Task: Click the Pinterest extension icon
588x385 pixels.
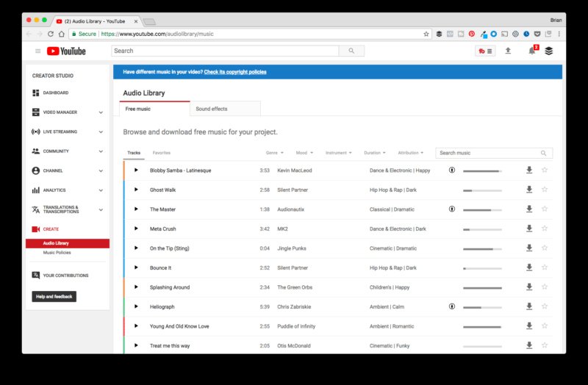Action: click(x=472, y=34)
